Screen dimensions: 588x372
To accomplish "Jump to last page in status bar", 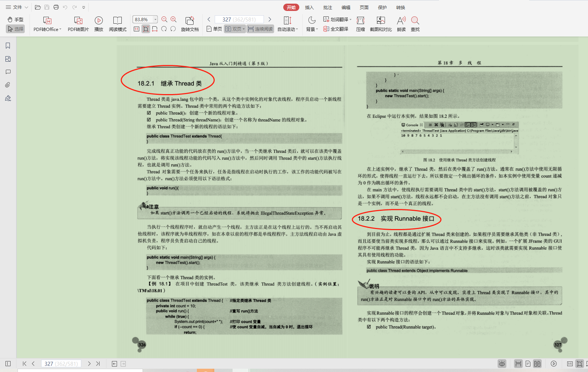I will [x=98, y=364].
